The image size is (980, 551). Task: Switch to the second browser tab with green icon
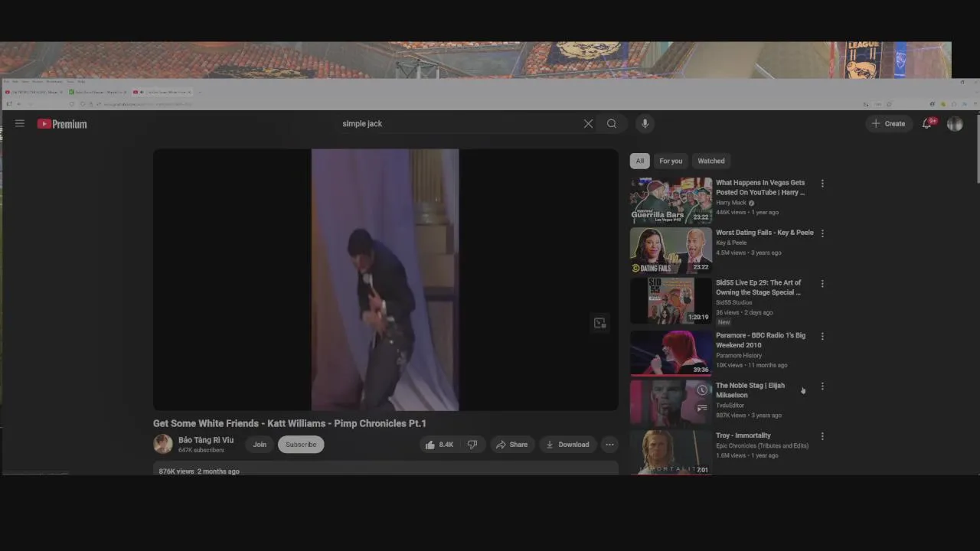coord(97,92)
